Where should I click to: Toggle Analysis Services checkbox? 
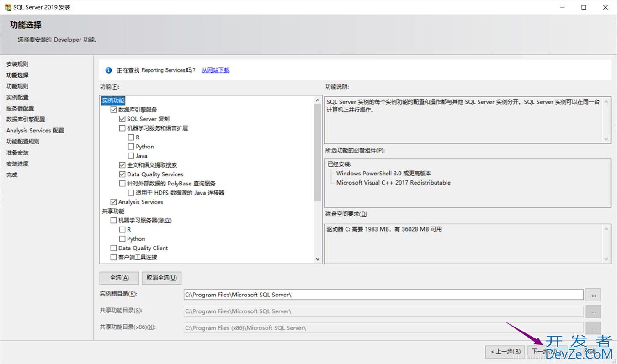[113, 202]
